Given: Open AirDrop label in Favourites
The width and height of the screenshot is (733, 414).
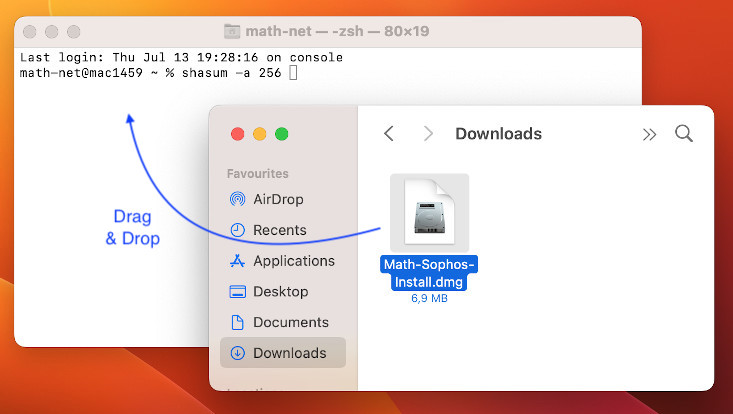Looking at the screenshot, I should [x=278, y=200].
